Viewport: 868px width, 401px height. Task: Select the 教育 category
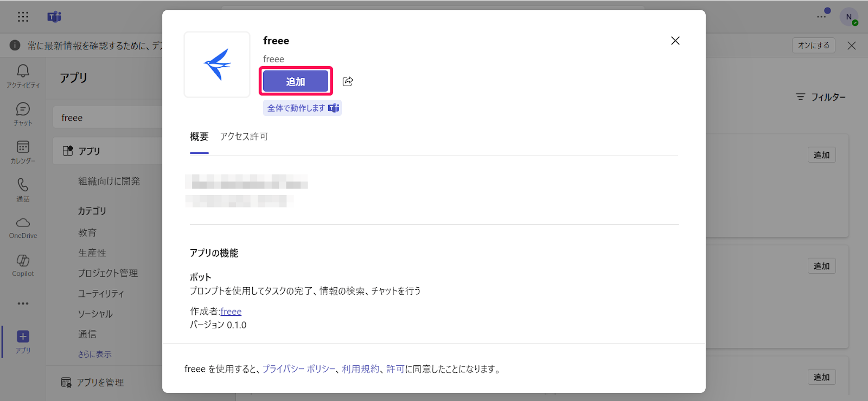coord(87,232)
